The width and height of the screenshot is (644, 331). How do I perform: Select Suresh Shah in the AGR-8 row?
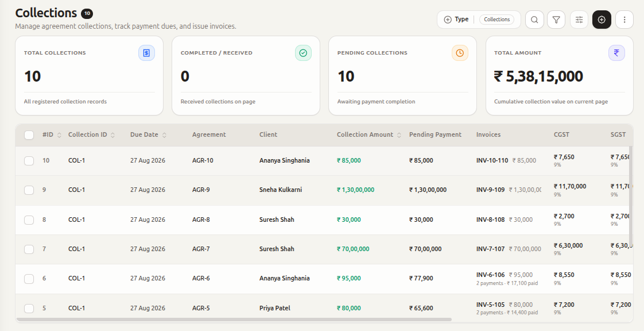[x=277, y=220]
